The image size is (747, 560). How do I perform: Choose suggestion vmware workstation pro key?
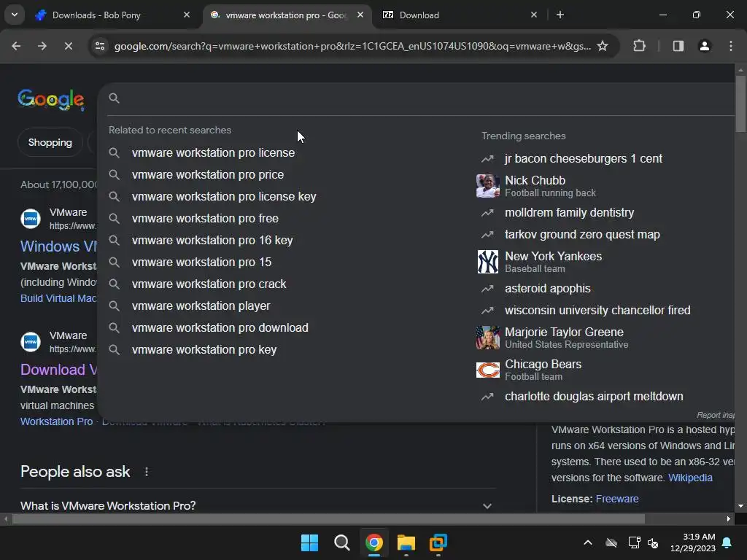204,350
